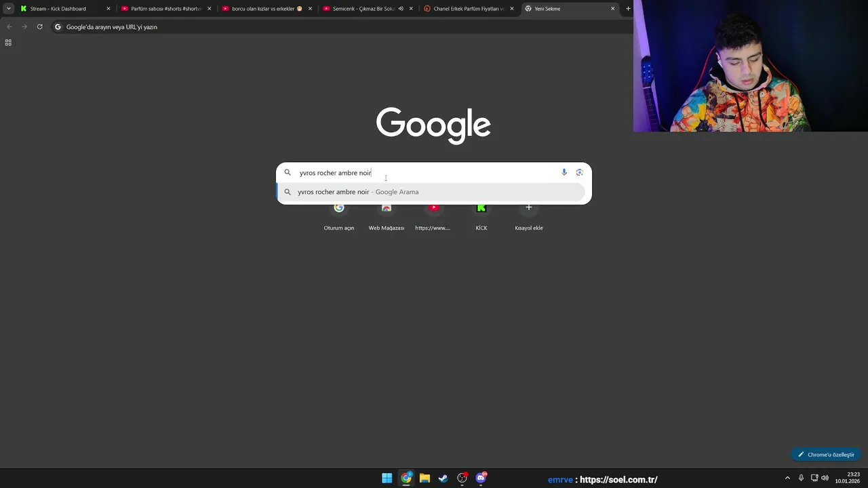The height and width of the screenshot is (488, 868).
Task: Close the Chanel Erkek Parfüm tab
Action: pyautogui.click(x=512, y=9)
